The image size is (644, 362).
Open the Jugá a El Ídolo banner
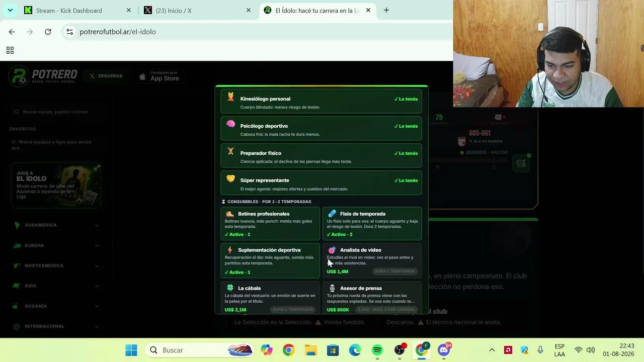pyautogui.click(x=56, y=185)
